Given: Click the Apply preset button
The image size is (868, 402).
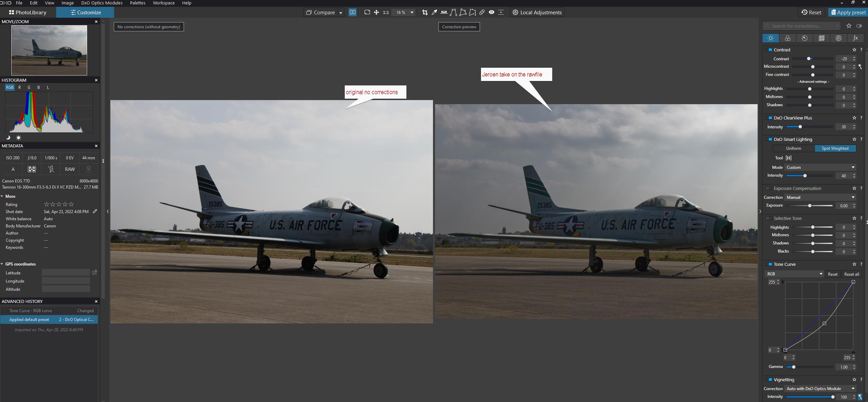Looking at the screenshot, I should click(x=848, y=12).
